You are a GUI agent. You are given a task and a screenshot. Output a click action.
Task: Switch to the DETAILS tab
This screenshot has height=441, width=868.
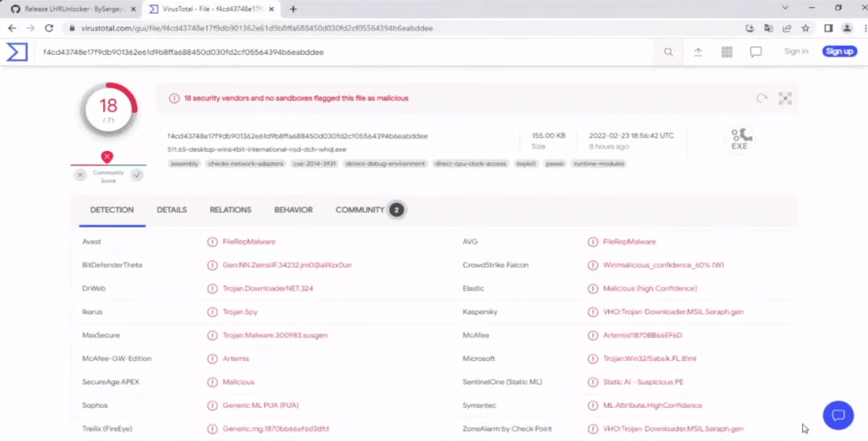point(172,210)
